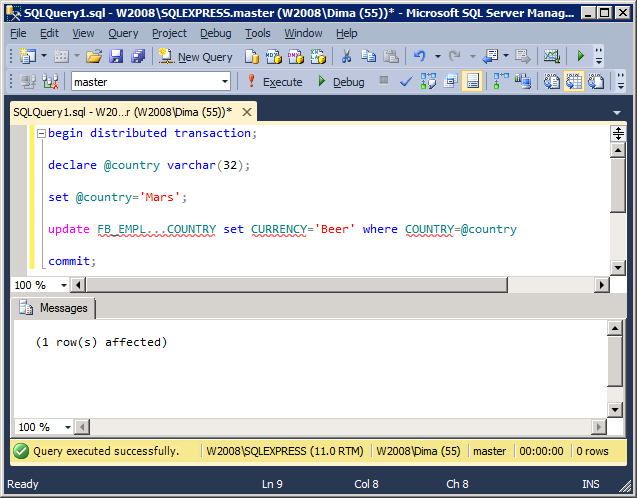Click the Cut scissors icon
This screenshot has height=498, width=637.
(x=346, y=56)
